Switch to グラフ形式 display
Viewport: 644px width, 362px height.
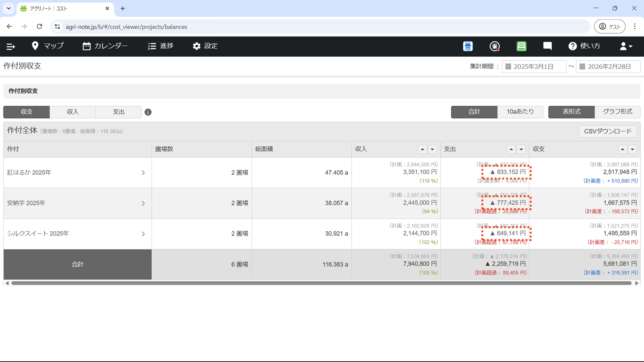(617, 112)
